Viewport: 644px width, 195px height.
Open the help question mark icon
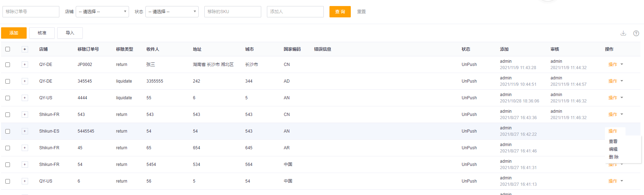(636, 33)
